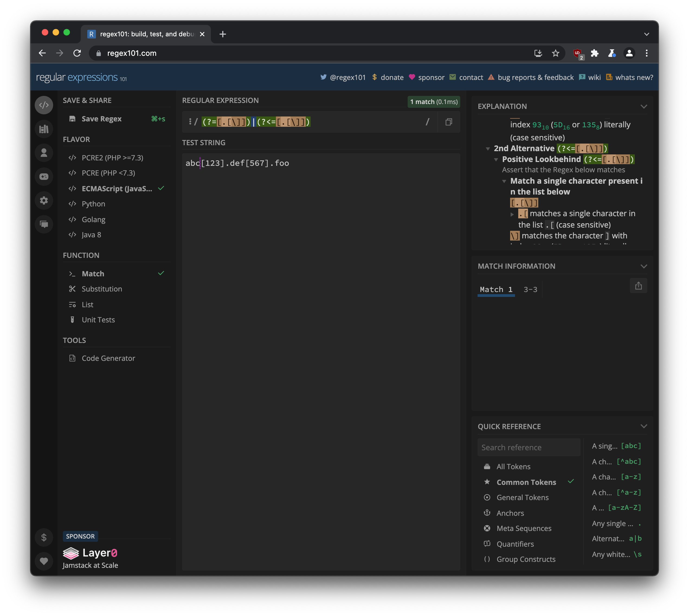Click the export matches icon
Image resolution: width=689 pixels, height=616 pixels.
point(638,286)
